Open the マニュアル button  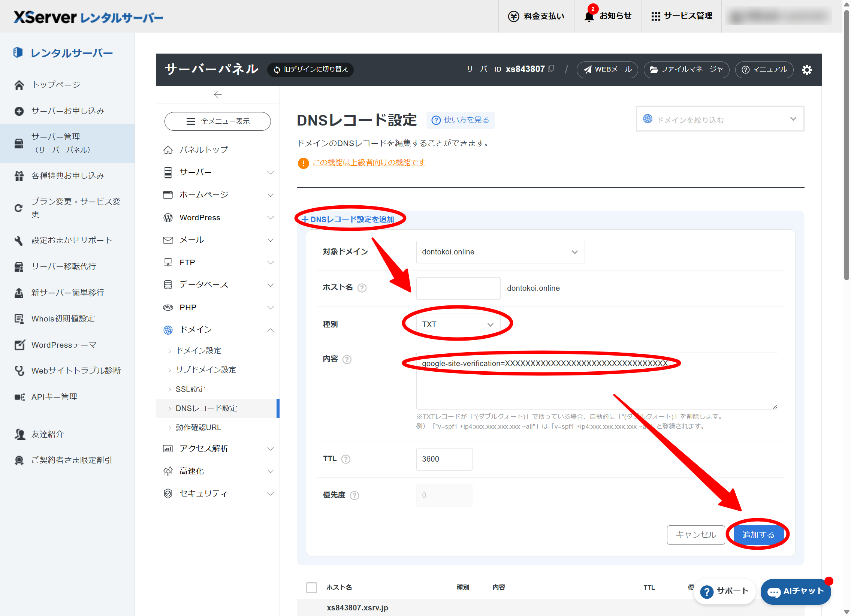click(764, 69)
